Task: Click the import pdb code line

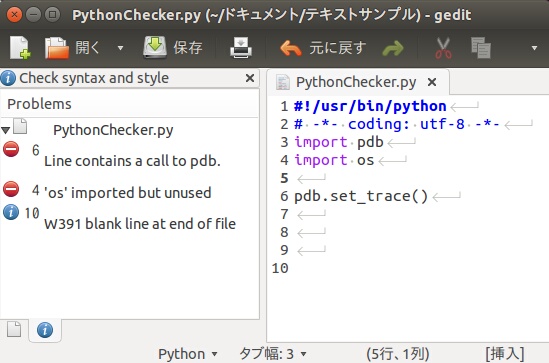Action: point(339,142)
